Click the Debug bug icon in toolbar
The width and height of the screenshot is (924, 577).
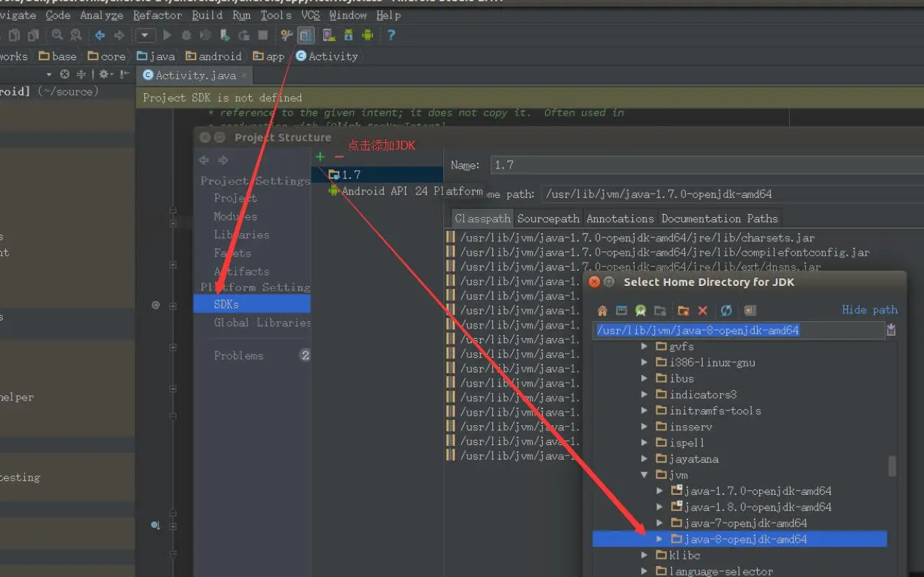(x=186, y=35)
